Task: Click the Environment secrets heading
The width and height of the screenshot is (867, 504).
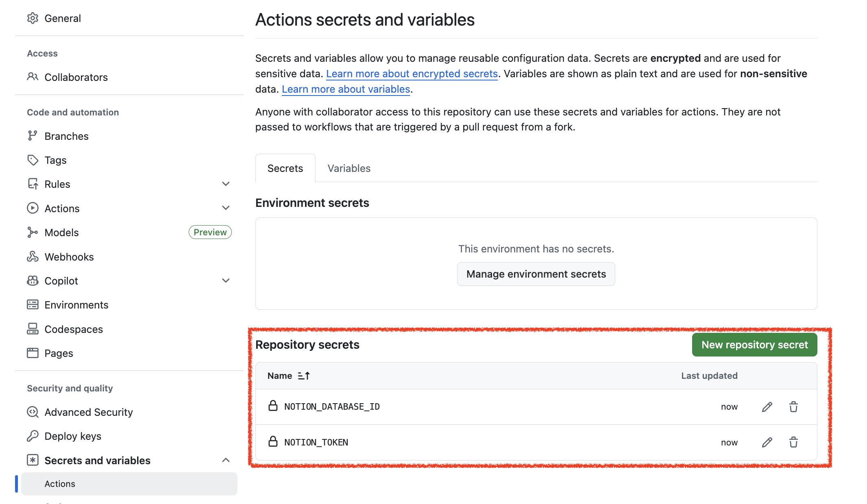Action: tap(312, 203)
